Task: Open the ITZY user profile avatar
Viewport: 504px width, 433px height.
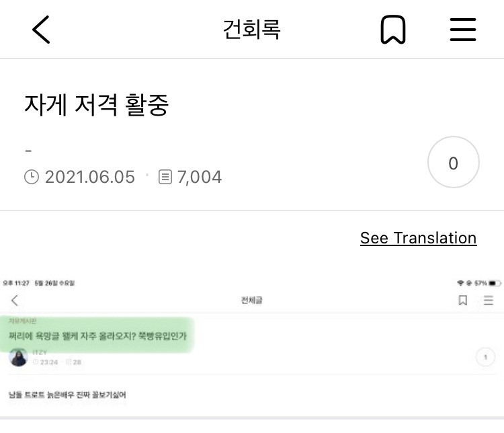Action: (18, 358)
